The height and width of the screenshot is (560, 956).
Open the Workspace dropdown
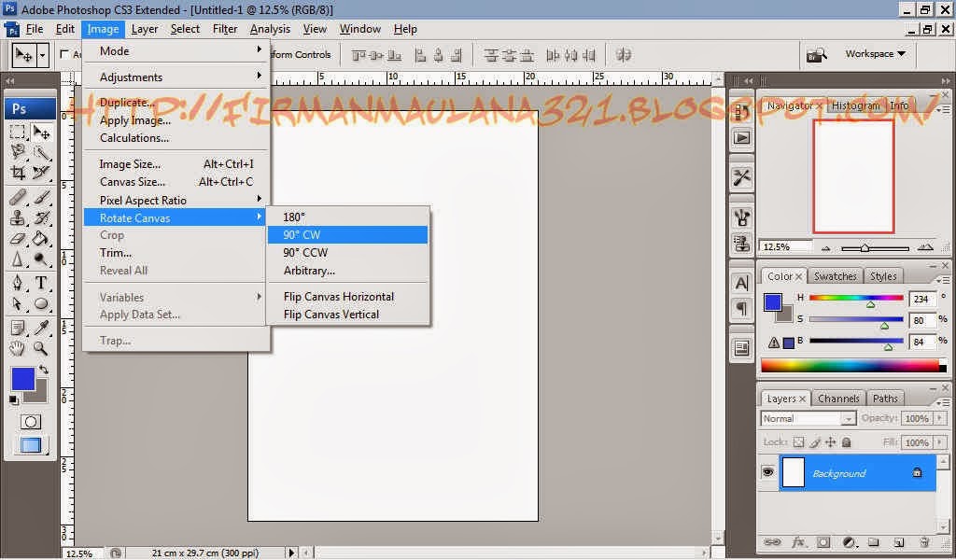pos(875,53)
